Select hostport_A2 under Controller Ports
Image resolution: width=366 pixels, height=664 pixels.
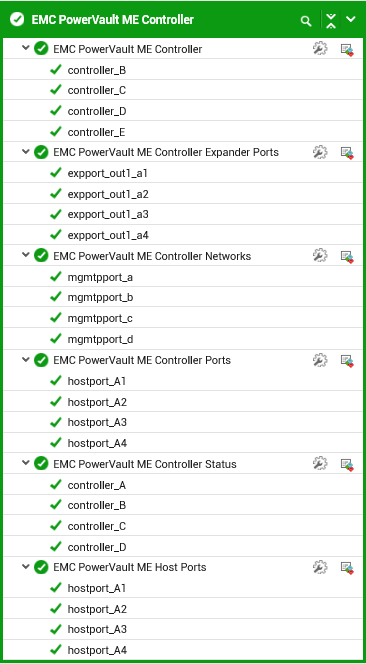click(97, 402)
